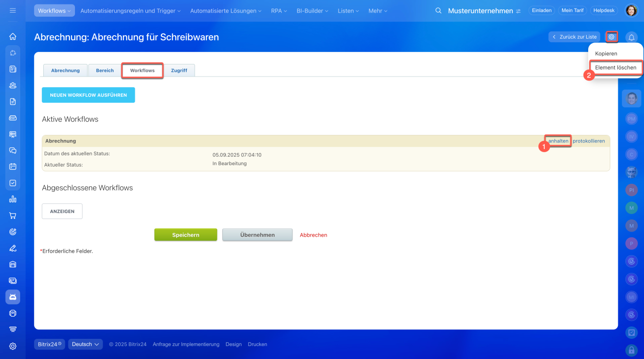Click Zurück zur Liste button
The image size is (644, 359).
coord(574,37)
